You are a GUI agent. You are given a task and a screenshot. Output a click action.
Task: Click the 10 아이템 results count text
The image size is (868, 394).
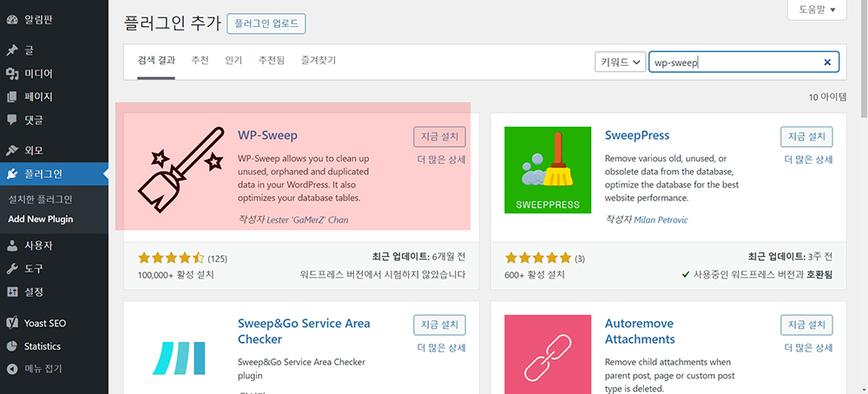click(x=827, y=97)
